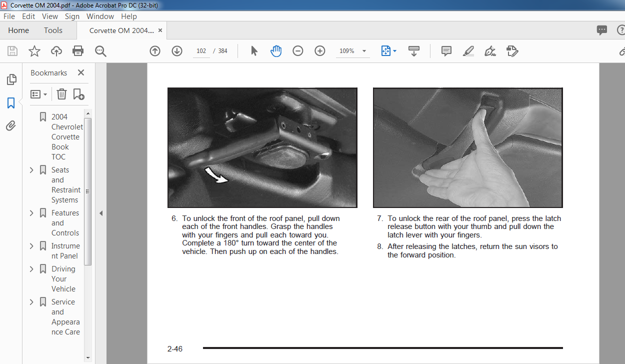The height and width of the screenshot is (364, 625).
Task: Click the star bookmark icon in toolbar
Action: (x=34, y=51)
